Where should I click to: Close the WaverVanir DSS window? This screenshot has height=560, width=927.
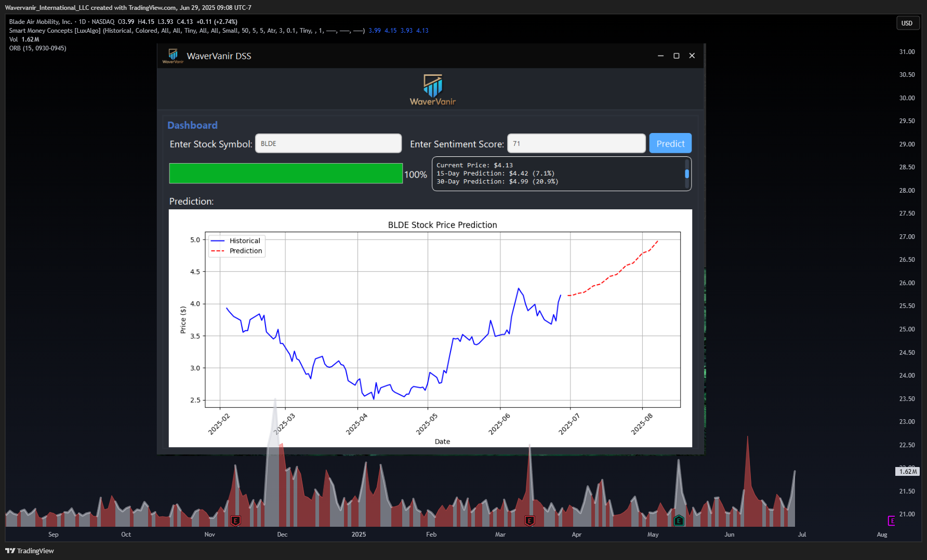click(x=692, y=56)
